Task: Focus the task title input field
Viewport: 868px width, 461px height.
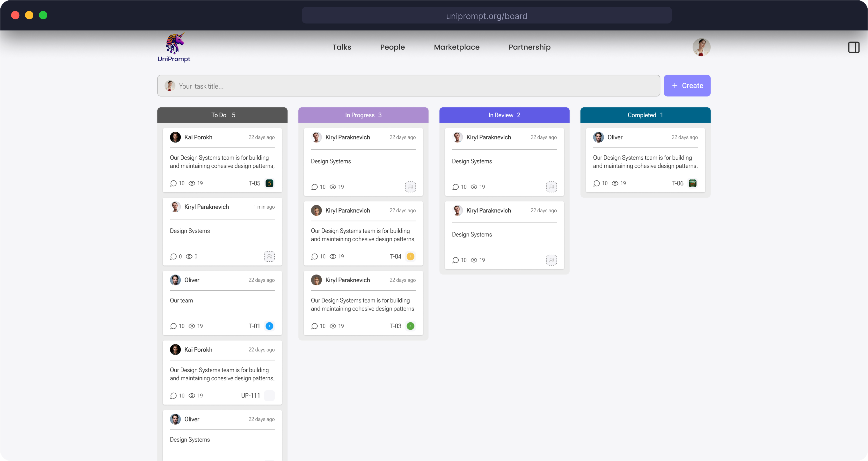Action: pos(408,86)
